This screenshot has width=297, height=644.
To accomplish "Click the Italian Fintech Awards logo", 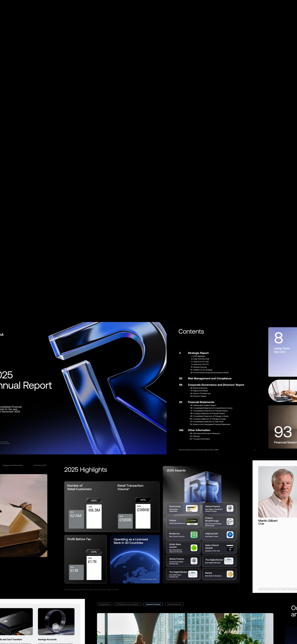I will coord(230,548).
